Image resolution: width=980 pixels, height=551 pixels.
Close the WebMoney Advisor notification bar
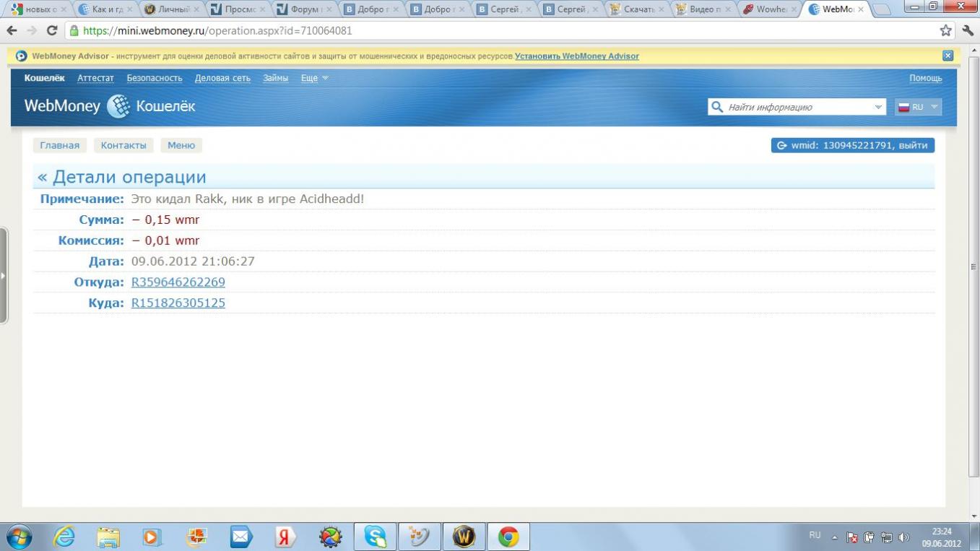point(948,56)
